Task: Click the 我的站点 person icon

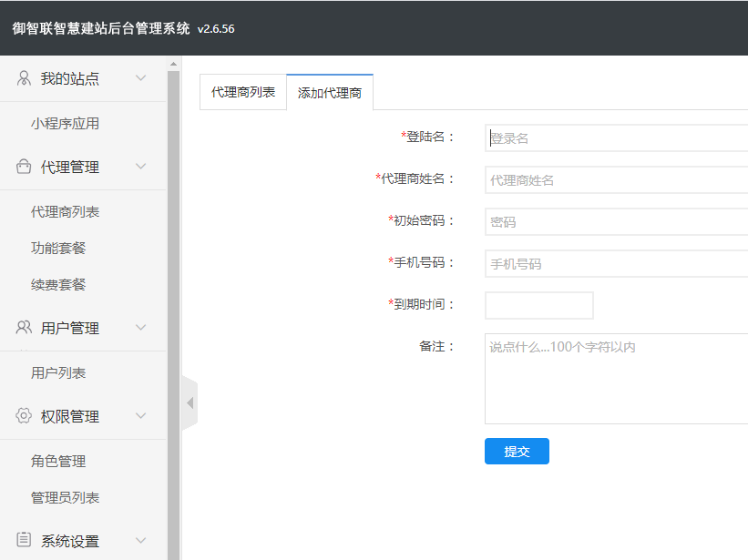Action: point(25,78)
